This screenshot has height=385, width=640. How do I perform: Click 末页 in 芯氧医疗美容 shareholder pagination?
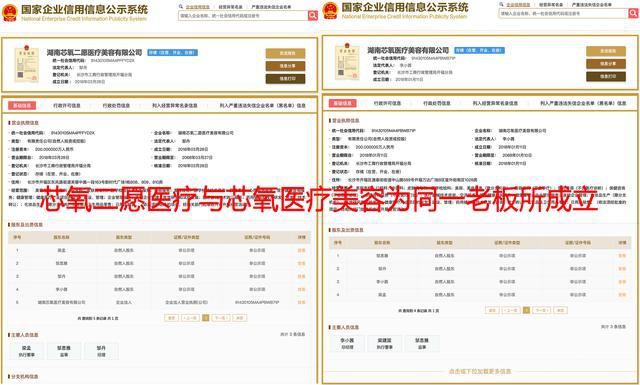tap(560, 310)
